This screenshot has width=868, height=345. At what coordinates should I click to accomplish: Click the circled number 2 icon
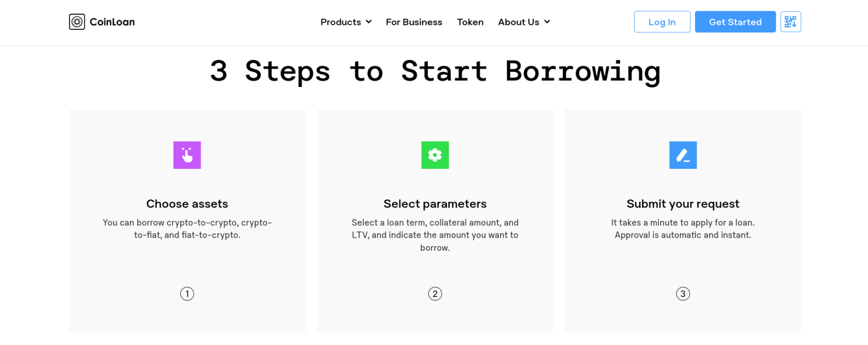(435, 294)
